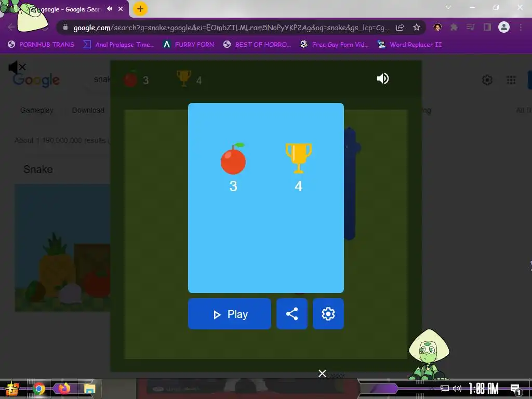Focus the google.com address bar

coord(231,28)
